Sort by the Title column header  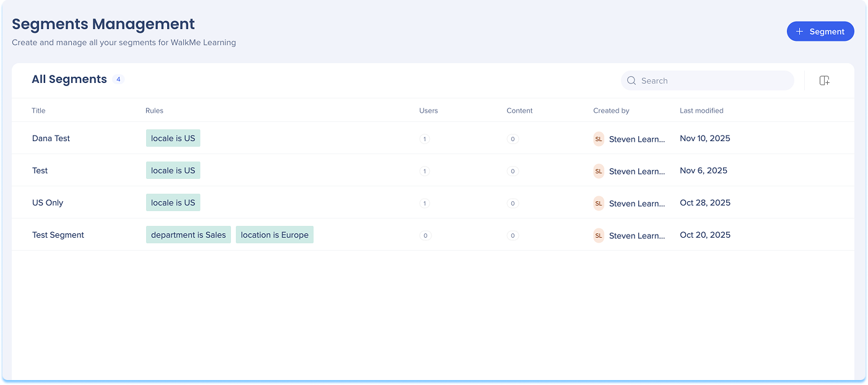pyautogui.click(x=38, y=111)
